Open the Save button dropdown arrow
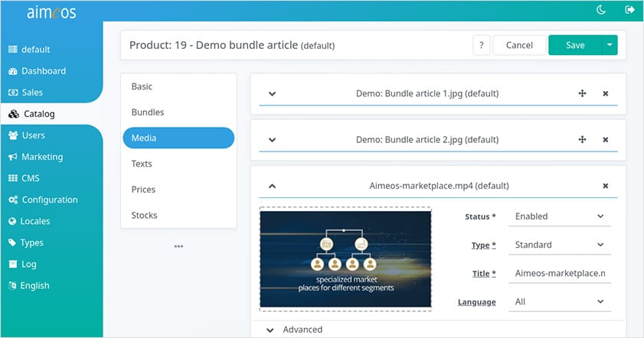This screenshot has height=338, width=644. (x=610, y=45)
